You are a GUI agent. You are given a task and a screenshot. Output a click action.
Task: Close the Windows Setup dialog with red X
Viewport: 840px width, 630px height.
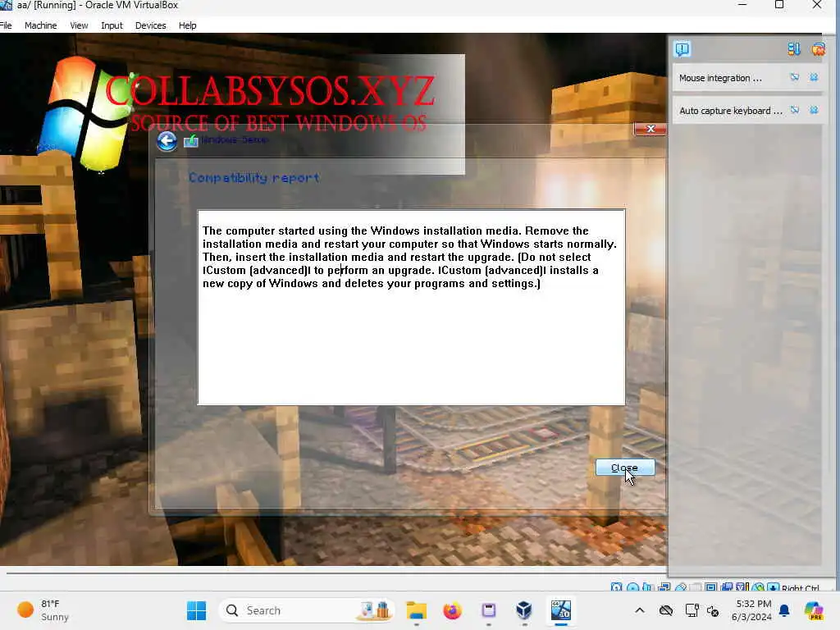click(651, 129)
